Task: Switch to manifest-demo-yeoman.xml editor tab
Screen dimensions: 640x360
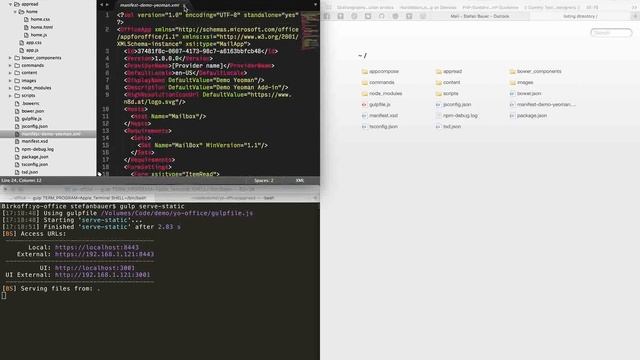Action: (x=150, y=5)
